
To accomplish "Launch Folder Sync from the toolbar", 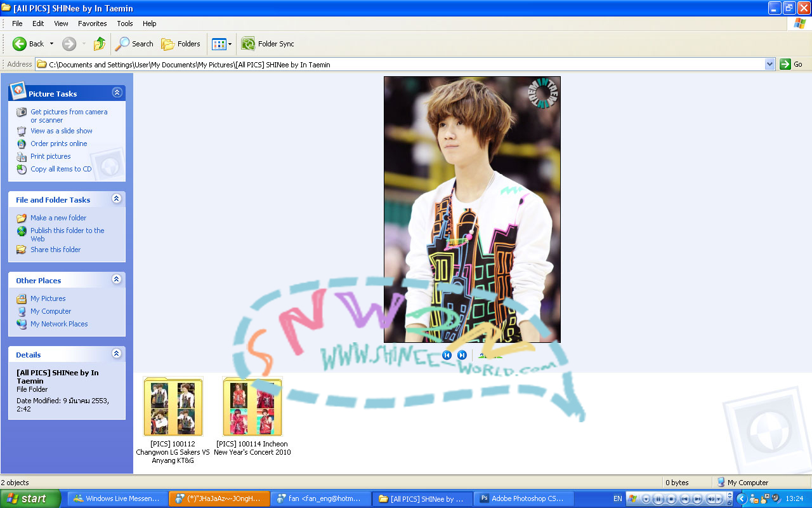I will (x=268, y=44).
